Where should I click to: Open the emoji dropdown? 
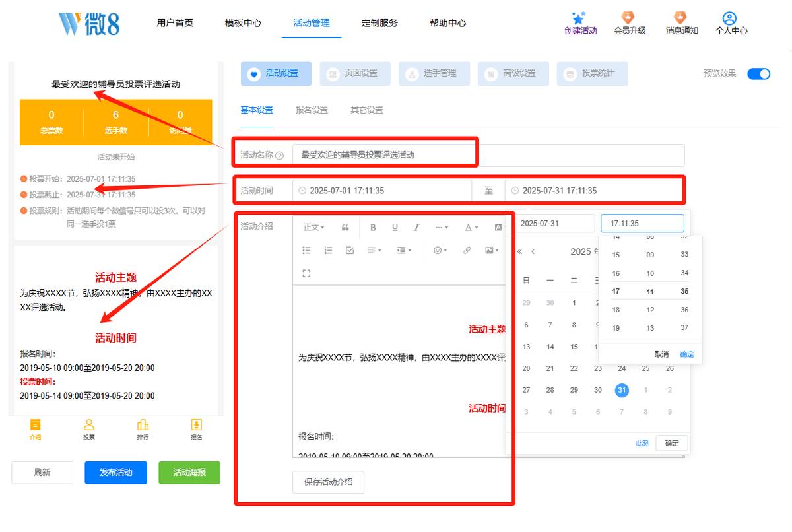click(440, 250)
